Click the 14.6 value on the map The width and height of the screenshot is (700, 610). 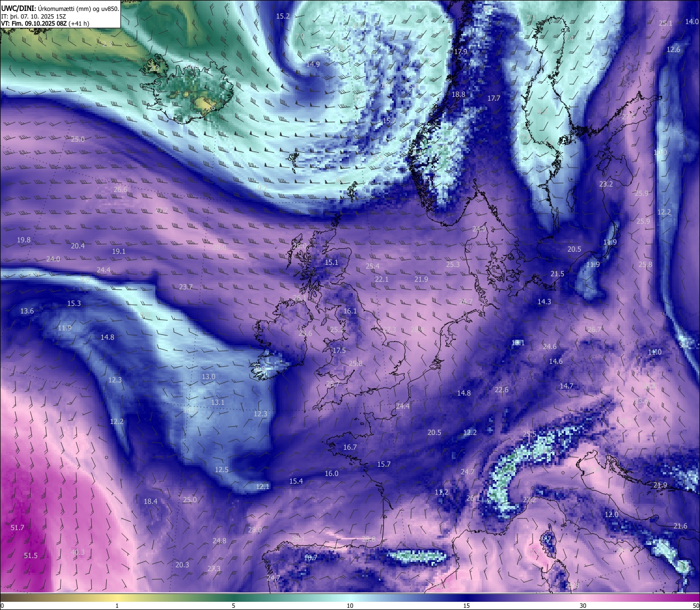click(556, 361)
